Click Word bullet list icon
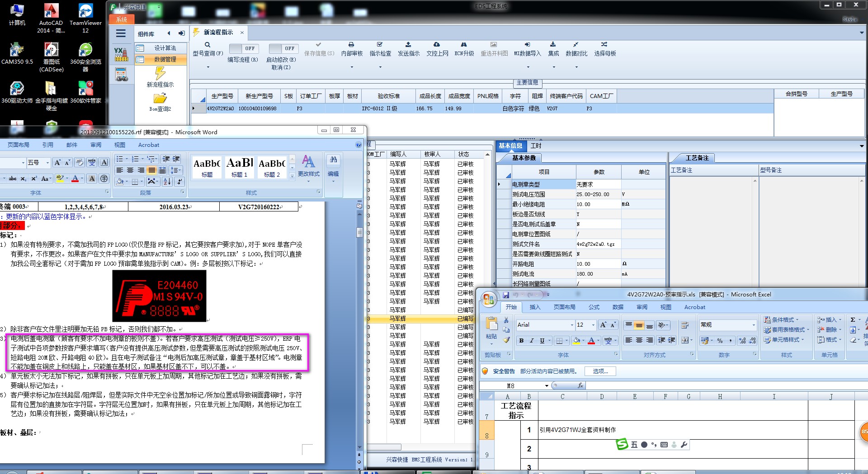868x474 pixels. 120,159
